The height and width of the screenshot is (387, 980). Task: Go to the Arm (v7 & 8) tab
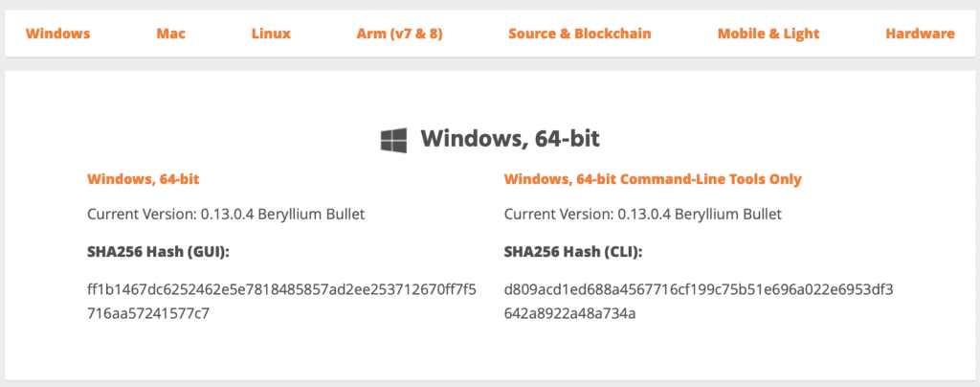coord(400,34)
